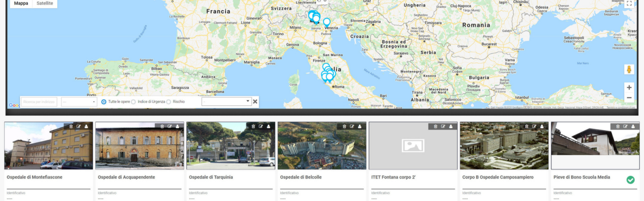Open Ospedale di Belcolle aerial photo thumbnail
Viewport: 644px width, 201px height.
pyautogui.click(x=322, y=146)
